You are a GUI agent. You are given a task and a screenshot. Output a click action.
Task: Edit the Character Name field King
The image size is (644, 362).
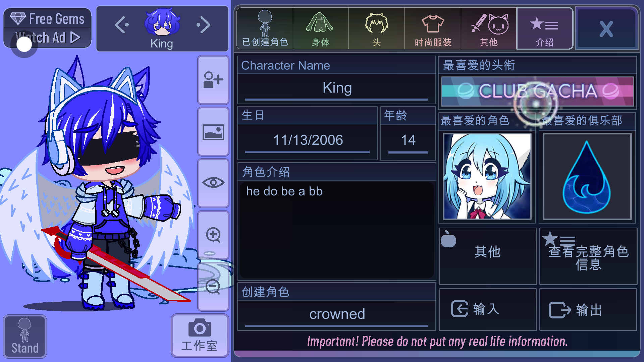(337, 88)
